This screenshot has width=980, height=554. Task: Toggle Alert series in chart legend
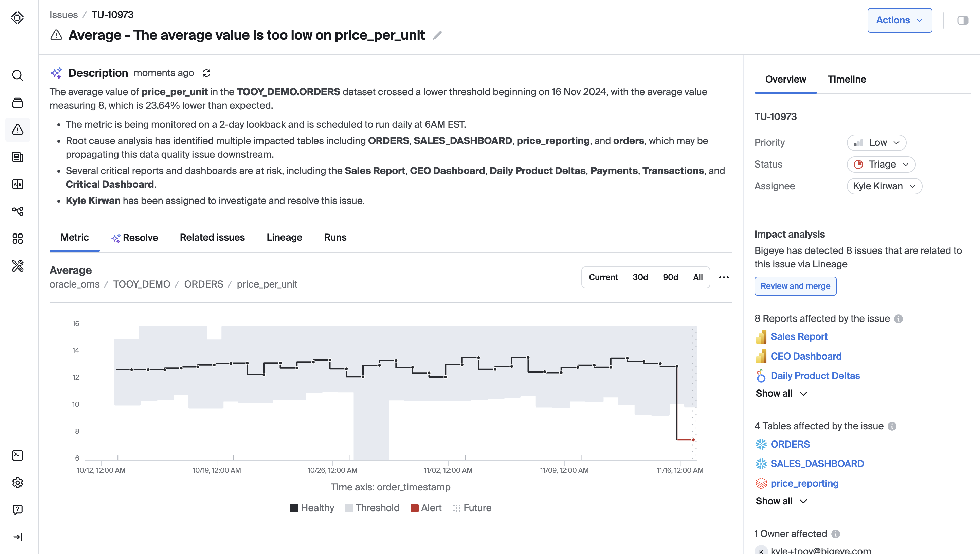click(426, 508)
